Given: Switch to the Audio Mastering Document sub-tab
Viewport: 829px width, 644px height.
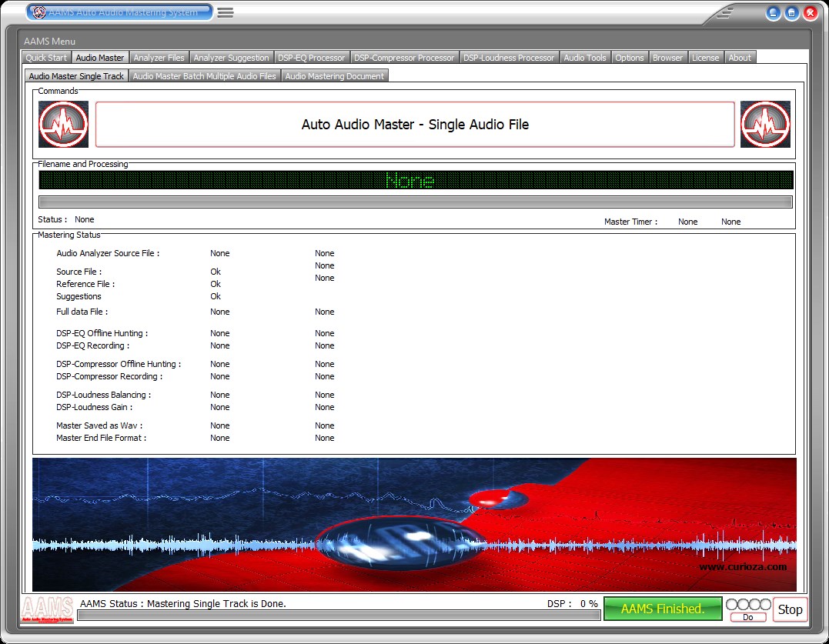Looking at the screenshot, I should coord(335,76).
